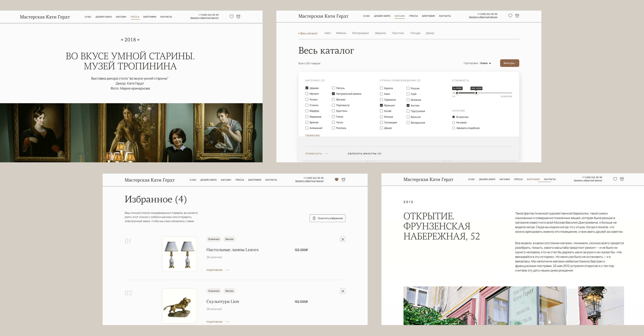This screenshot has width=644, height=336.
Task: Select the Весь каталог category tab
Action: (308, 33)
